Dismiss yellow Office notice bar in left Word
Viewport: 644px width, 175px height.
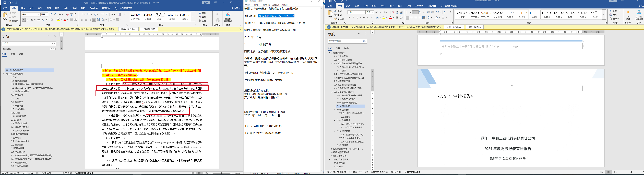[x=240, y=29]
